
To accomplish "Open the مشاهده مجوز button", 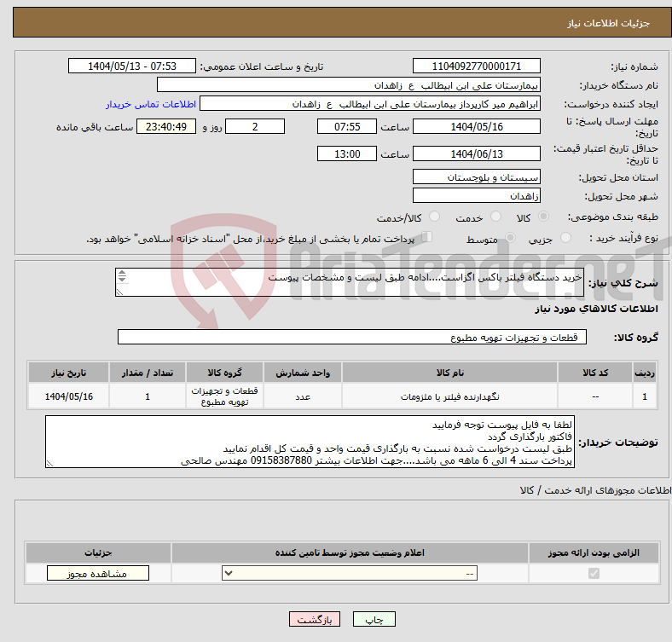I will pyautogui.click(x=98, y=574).
